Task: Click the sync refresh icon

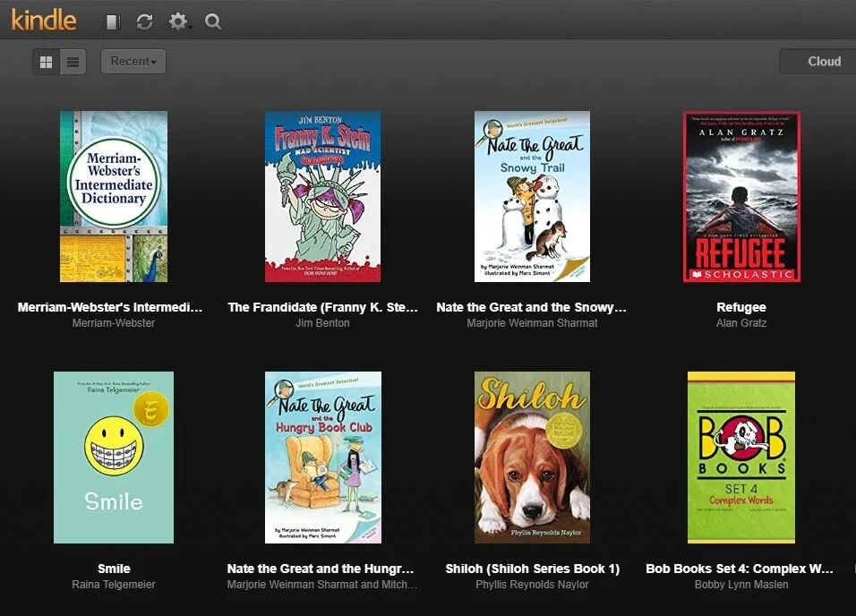Action: 145,21
